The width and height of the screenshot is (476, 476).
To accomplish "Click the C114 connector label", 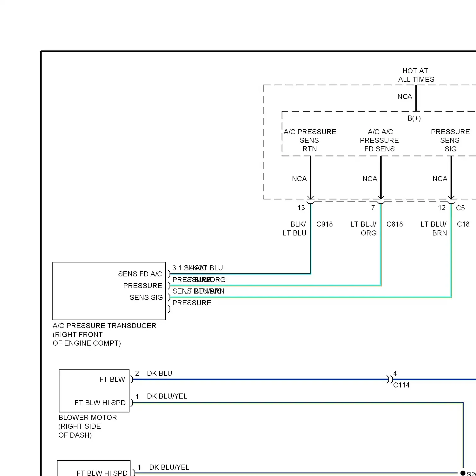I will click(401, 385).
